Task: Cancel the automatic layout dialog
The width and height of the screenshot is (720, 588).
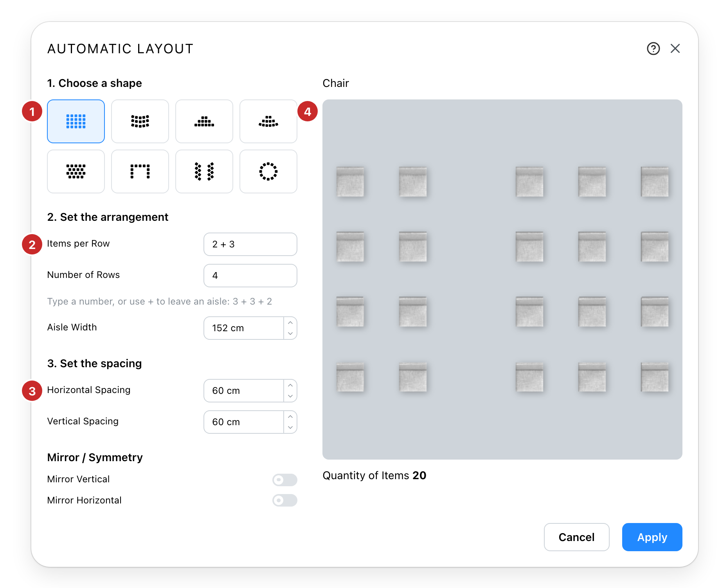Action: pyautogui.click(x=577, y=537)
